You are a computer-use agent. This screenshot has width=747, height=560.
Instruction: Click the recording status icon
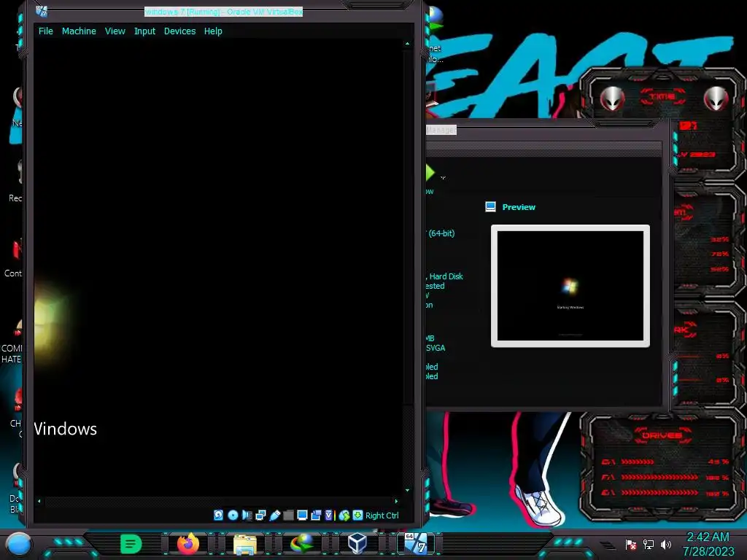(316, 516)
